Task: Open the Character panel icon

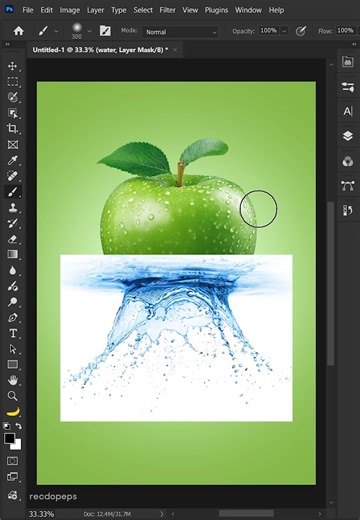Action: pos(348,111)
